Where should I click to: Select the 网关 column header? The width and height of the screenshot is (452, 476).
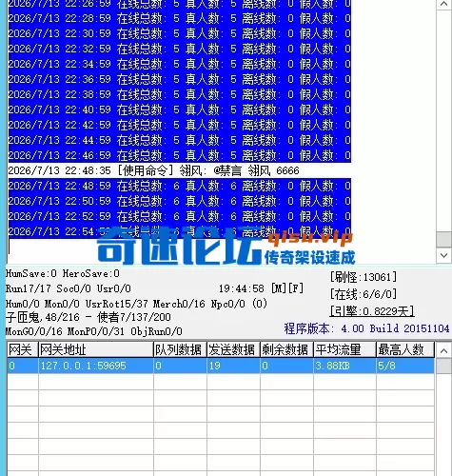pyautogui.click(x=23, y=350)
